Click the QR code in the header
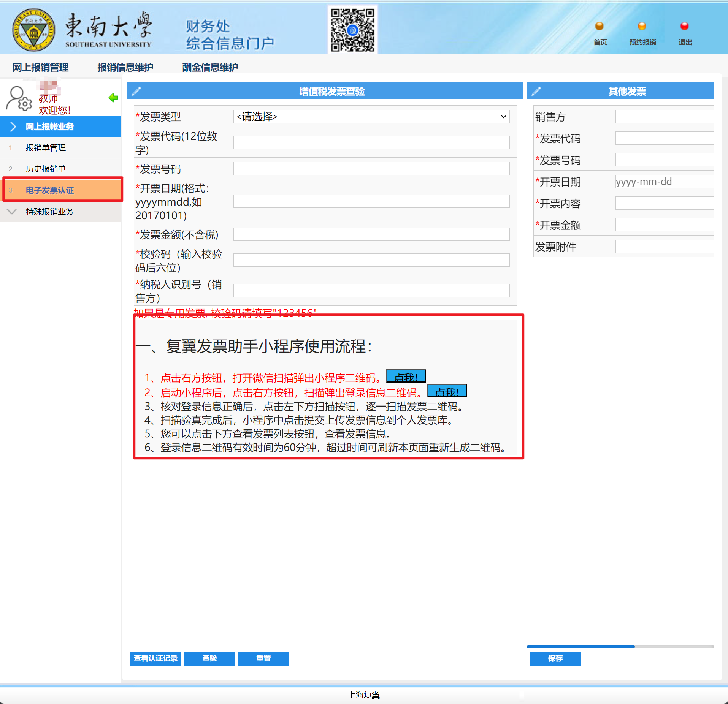Image resolution: width=728 pixels, height=704 pixels. [x=352, y=30]
